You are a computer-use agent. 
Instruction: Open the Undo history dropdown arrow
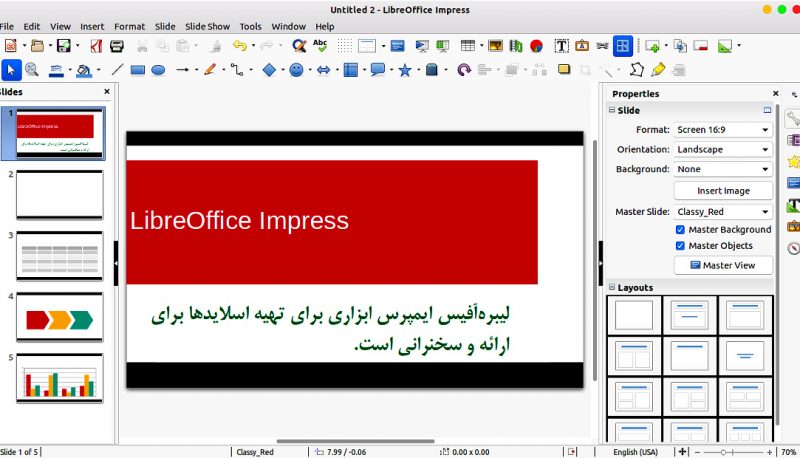pyautogui.click(x=253, y=46)
